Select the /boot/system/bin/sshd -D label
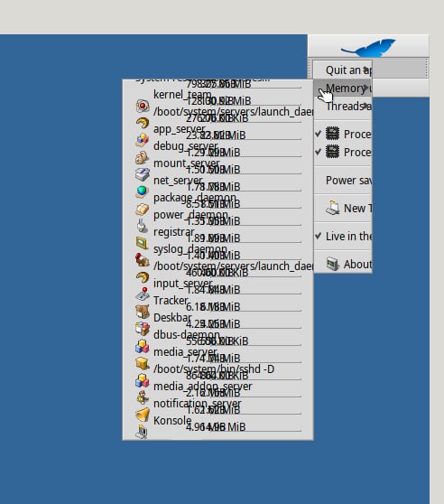444x504 pixels. (x=214, y=369)
